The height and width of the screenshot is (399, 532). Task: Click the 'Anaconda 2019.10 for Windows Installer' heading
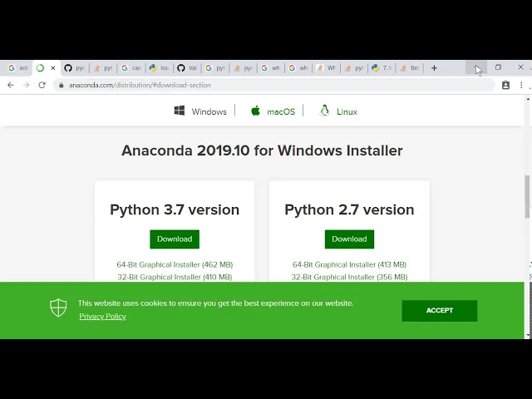coord(262,150)
